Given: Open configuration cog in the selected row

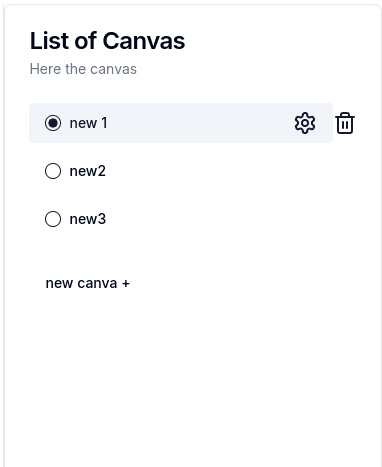Looking at the screenshot, I should point(305,123).
